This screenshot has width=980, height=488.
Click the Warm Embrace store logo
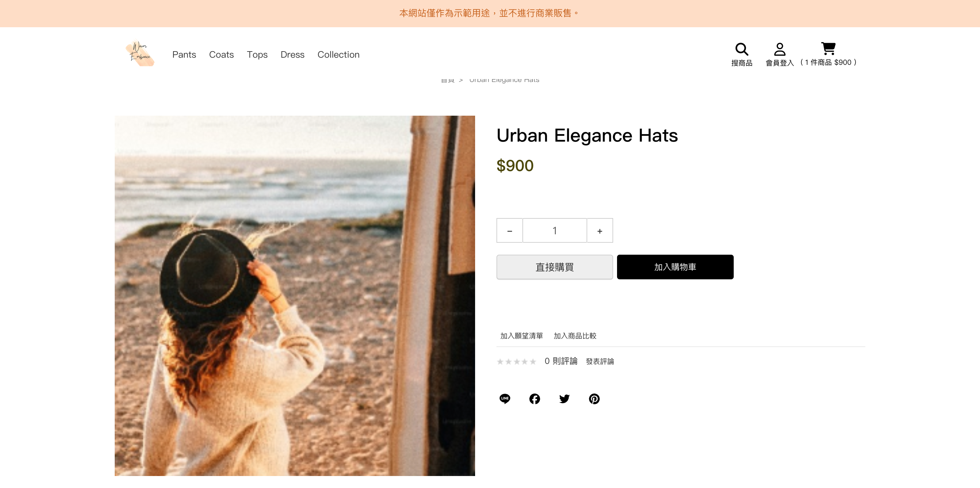(x=140, y=54)
